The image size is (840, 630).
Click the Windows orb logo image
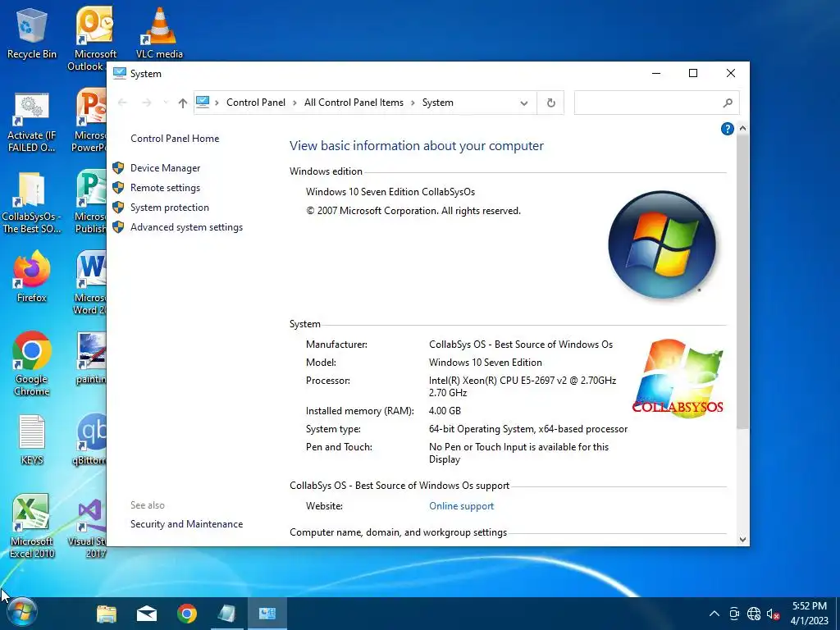662,244
